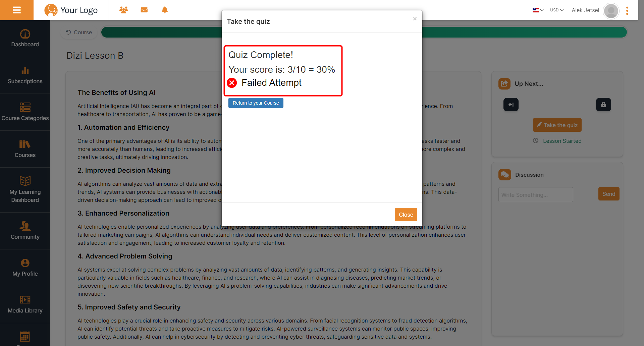The height and width of the screenshot is (346, 644).
Task: Toggle the collapse arrow in Up Next panel
Action: coord(511,105)
